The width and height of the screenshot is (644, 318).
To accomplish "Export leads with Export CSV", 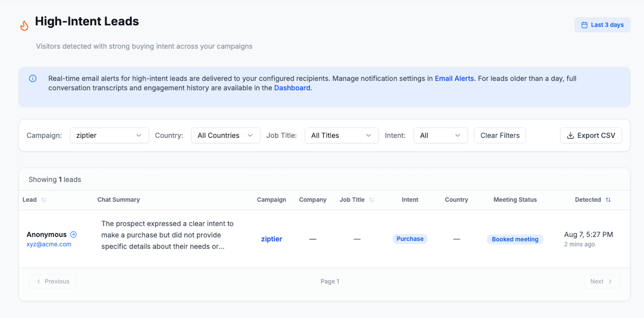I will point(591,135).
